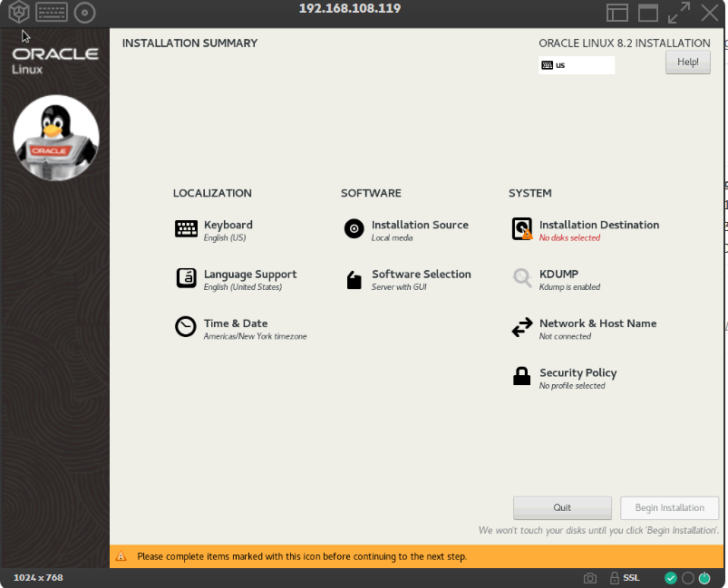Open Software Selection Server with GUI
The image size is (728, 588).
409,280
